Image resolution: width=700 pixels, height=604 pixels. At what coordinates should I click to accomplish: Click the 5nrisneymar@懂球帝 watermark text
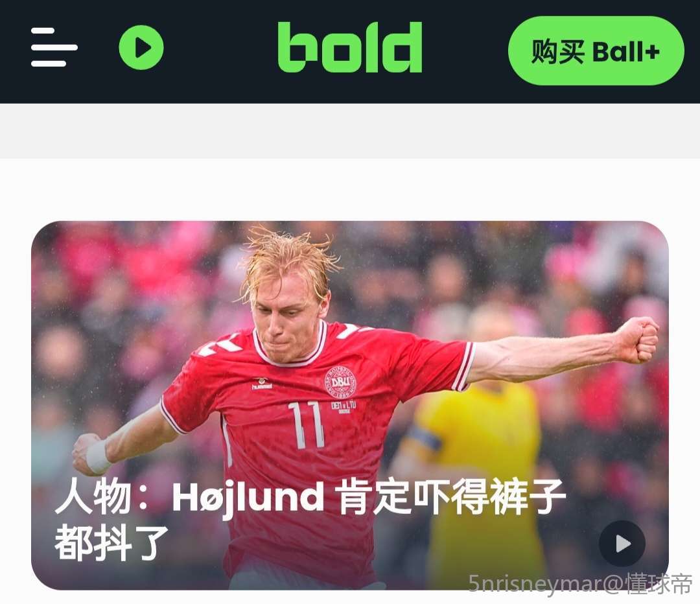pos(579,584)
